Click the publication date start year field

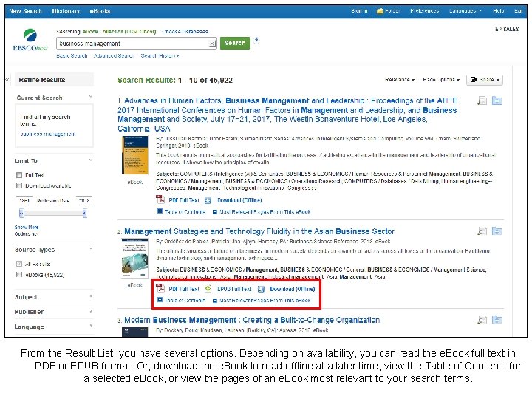[24, 201]
